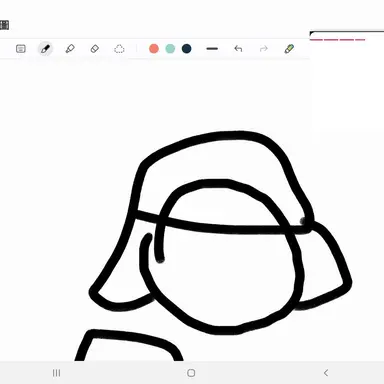
Task: Undo the last stroke
Action: point(238,49)
